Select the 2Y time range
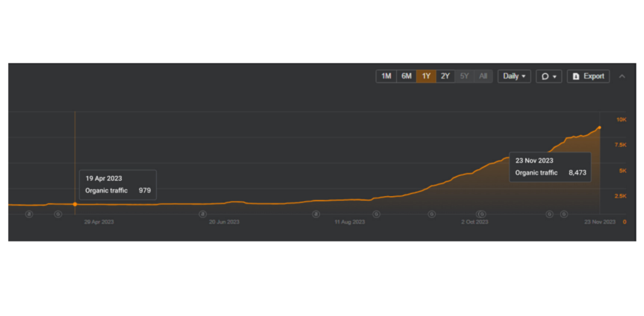 pyautogui.click(x=445, y=76)
